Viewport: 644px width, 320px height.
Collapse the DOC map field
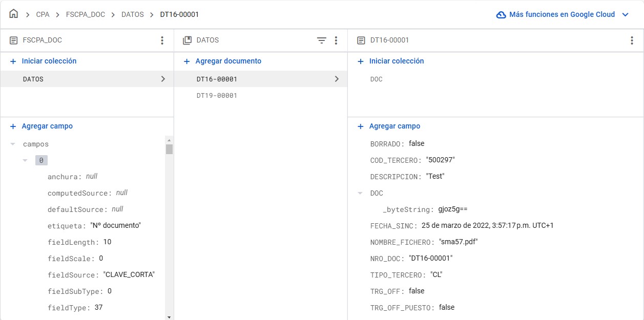click(360, 194)
